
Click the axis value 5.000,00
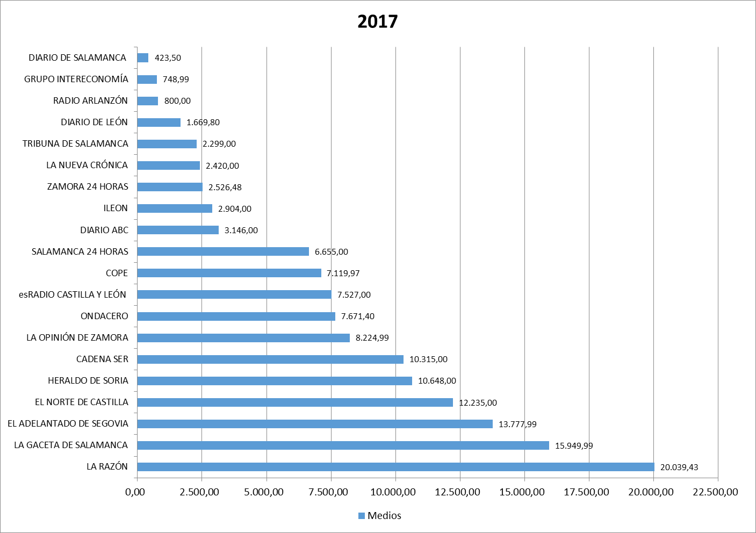pyautogui.click(x=264, y=492)
